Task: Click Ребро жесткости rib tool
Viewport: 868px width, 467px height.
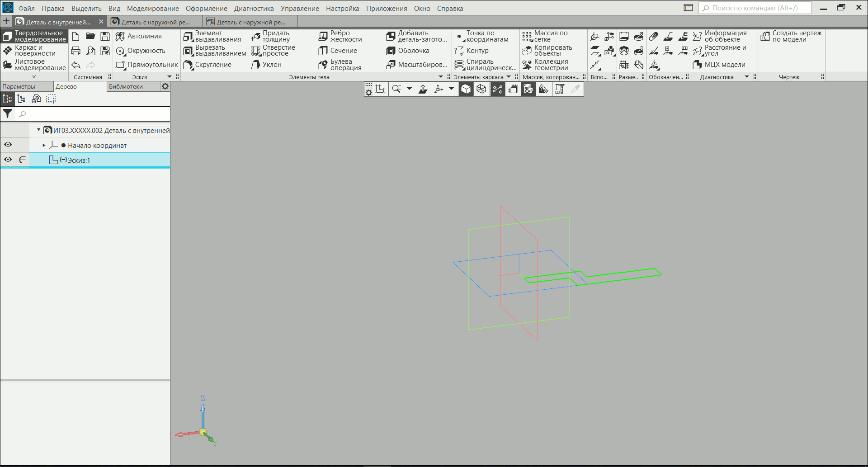Action: click(340, 36)
